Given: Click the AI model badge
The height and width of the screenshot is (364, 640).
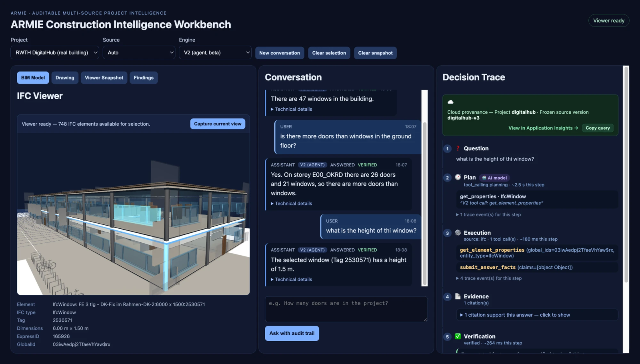Looking at the screenshot, I should click(x=494, y=178).
